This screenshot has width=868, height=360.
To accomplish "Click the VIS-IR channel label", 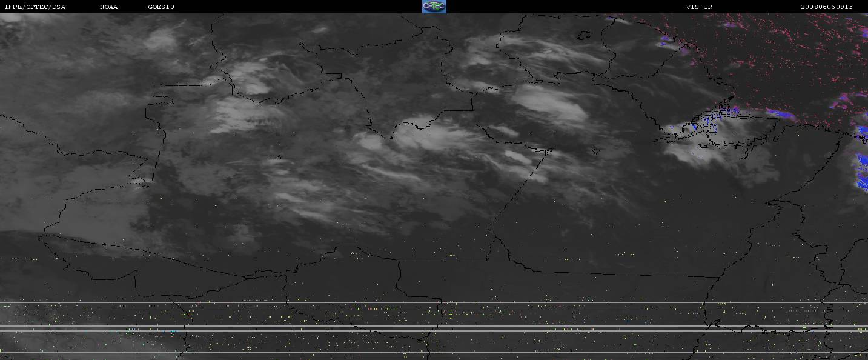I will click(x=699, y=7).
